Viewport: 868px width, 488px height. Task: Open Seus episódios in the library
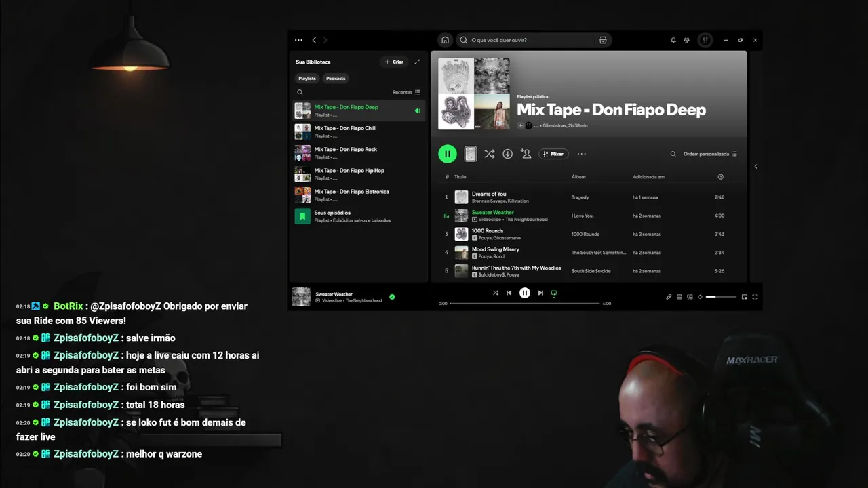coord(359,216)
